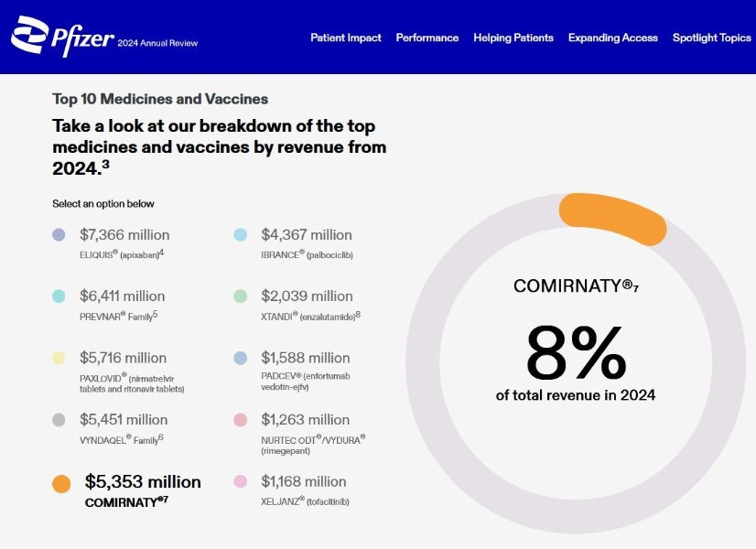Viewport: 756px width, 549px height.
Task: Click the PADCEV blue dot
Action: 240,358
